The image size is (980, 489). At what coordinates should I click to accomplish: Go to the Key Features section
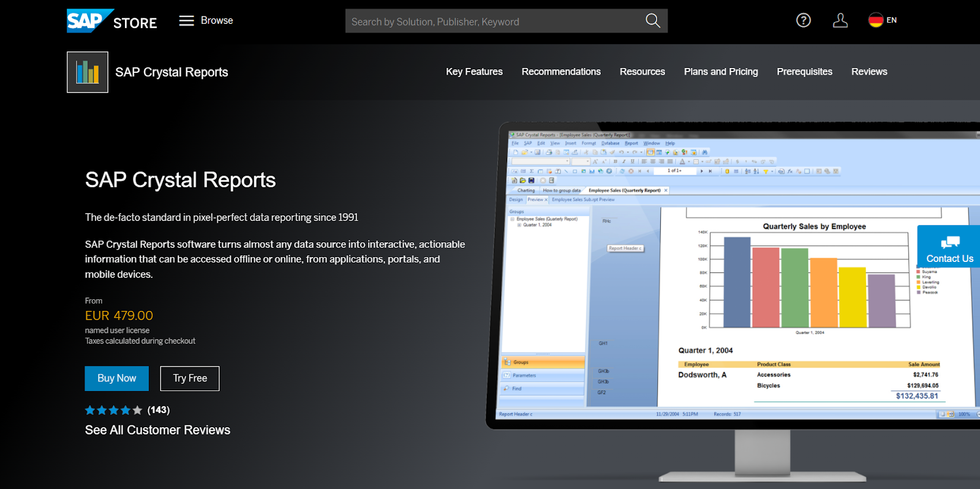[x=474, y=72]
